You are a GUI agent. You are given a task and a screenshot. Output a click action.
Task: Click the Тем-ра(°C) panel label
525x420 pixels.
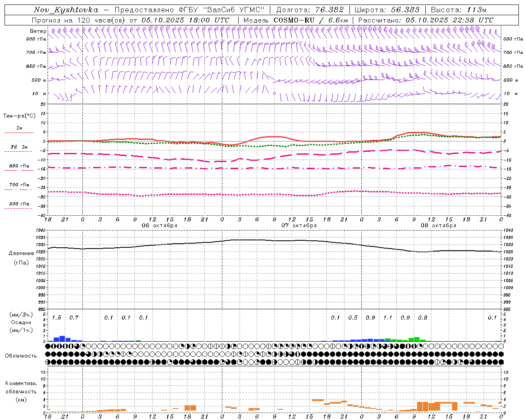click(19, 116)
